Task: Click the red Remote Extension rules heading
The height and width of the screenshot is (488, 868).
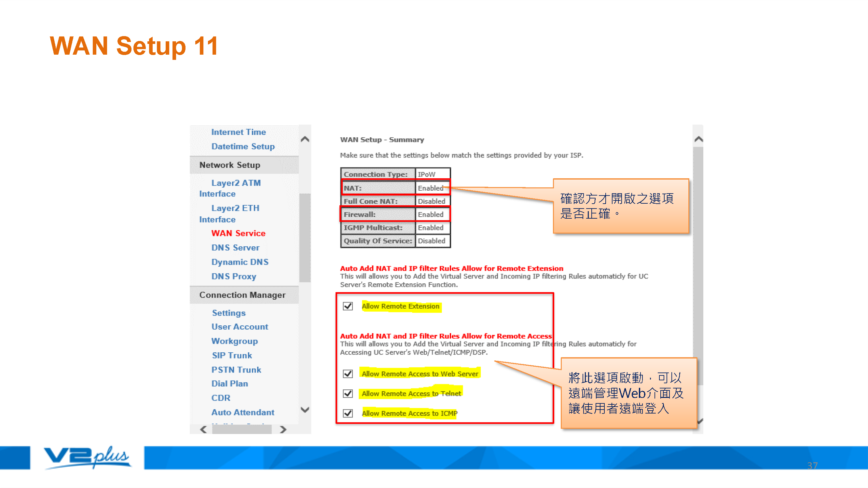Action: [x=451, y=268]
